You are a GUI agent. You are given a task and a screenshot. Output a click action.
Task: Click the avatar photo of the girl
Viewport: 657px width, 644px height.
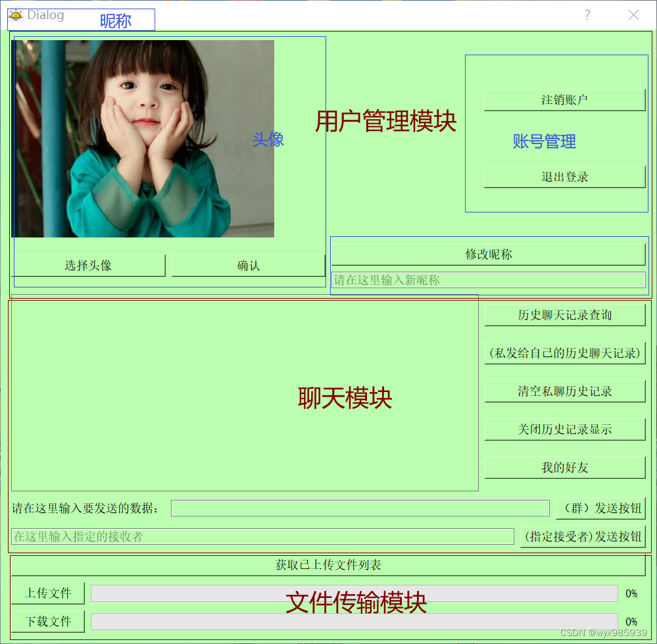click(x=143, y=139)
